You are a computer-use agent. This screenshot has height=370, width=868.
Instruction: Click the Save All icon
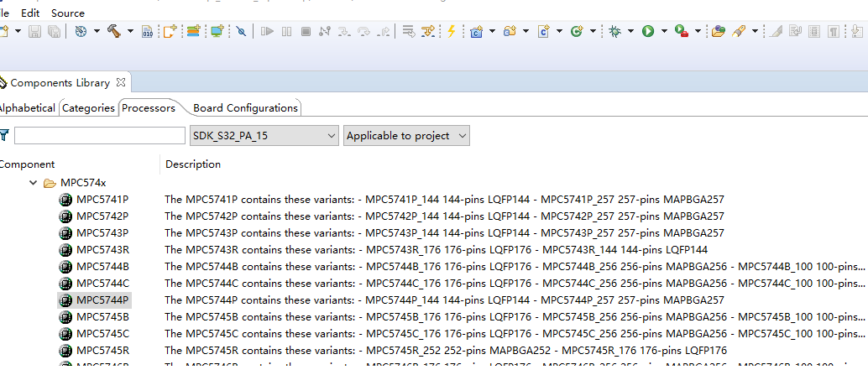[x=54, y=32]
